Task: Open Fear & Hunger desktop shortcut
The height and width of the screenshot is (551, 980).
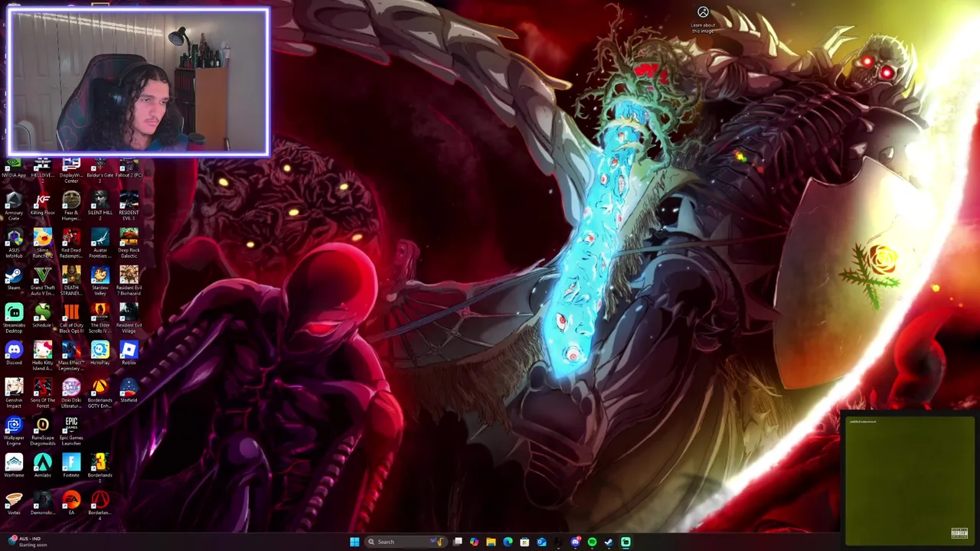Action: [x=71, y=206]
